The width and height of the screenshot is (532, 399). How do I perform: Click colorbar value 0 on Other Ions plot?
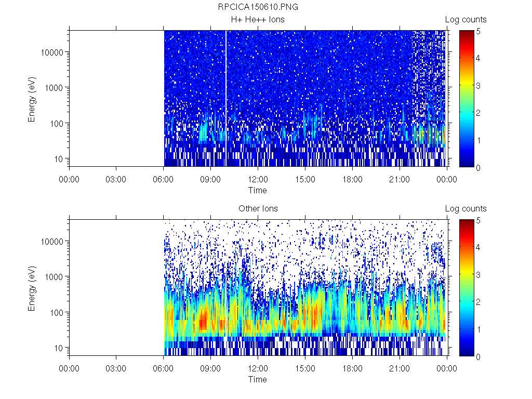478,356
